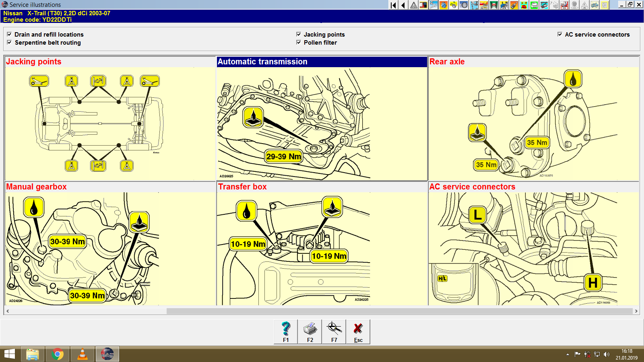644x362 pixels.
Task: Click the printer icon labeled F2
Action: coord(310,331)
